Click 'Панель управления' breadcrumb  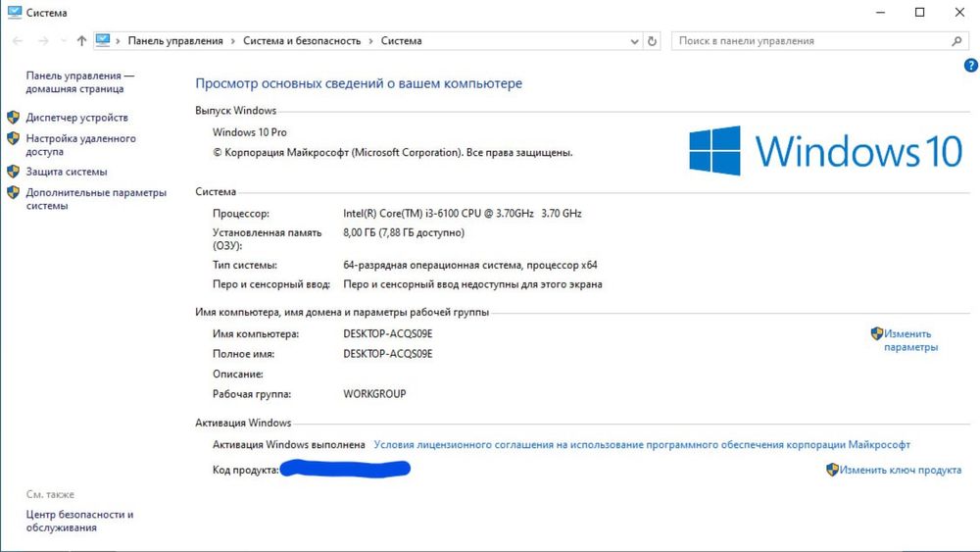[x=175, y=40]
